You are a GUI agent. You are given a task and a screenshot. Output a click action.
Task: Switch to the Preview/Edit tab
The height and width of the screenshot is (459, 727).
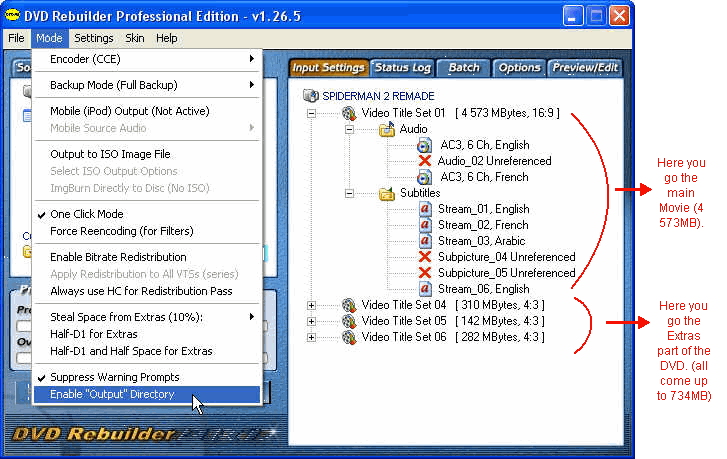coord(585,68)
